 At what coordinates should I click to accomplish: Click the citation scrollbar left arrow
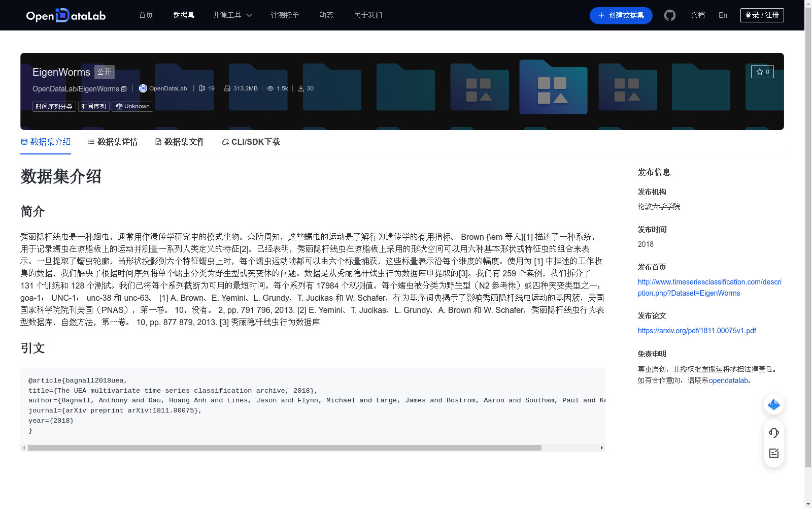pyautogui.click(x=24, y=448)
